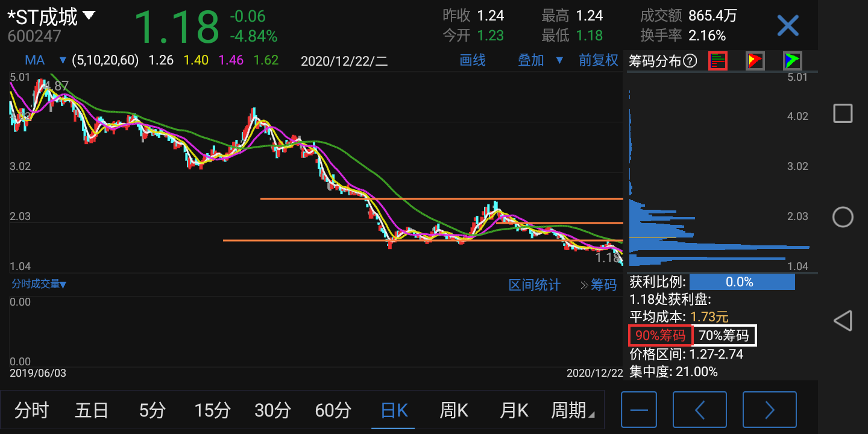The width and height of the screenshot is (868, 434).
Task: Move chart cursor left with arrow button
Action: click(x=700, y=410)
